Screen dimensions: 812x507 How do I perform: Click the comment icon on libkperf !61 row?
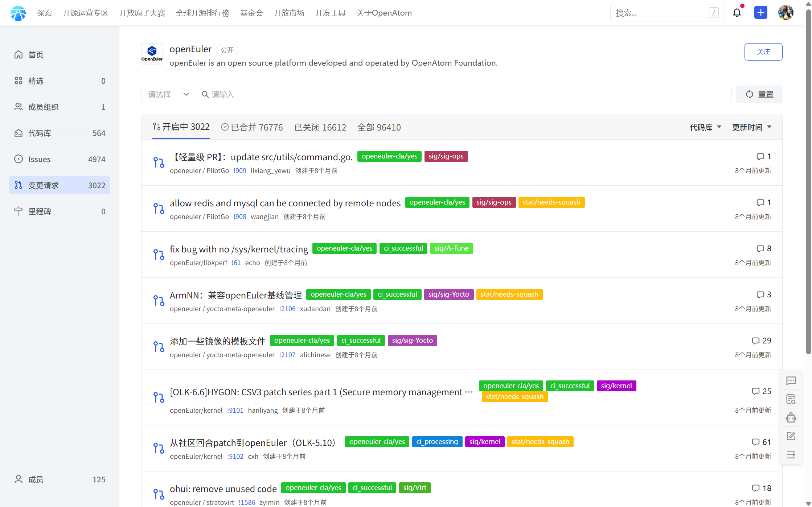pos(760,248)
